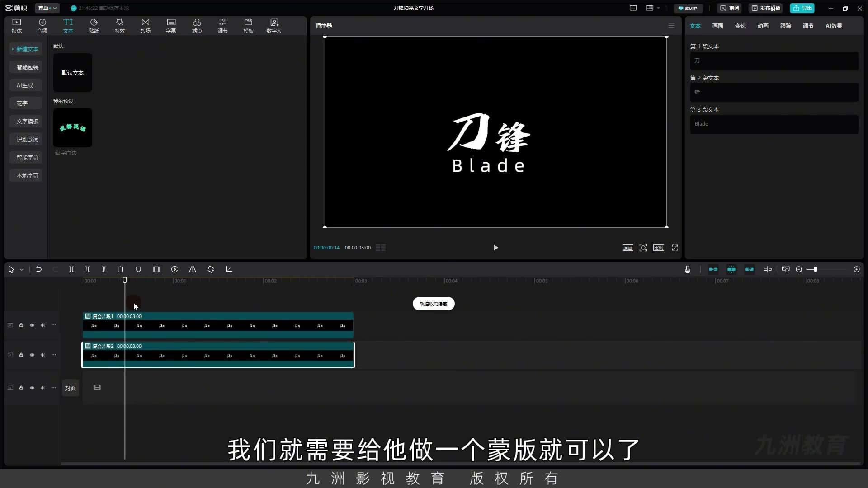Click the split clip tool
868x488 pixels.
(x=71, y=269)
